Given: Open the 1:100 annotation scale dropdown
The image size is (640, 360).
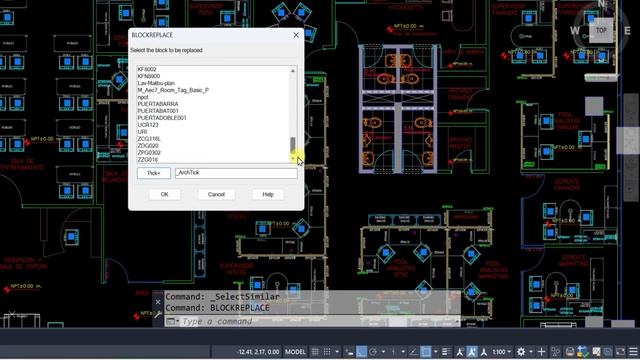Looking at the screenshot, I should tap(501, 351).
